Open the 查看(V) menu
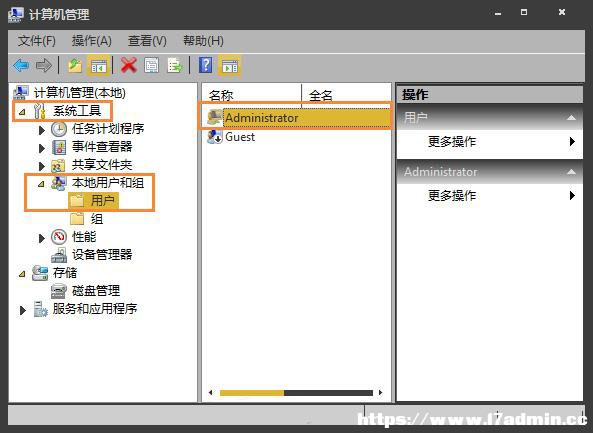 [x=147, y=40]
